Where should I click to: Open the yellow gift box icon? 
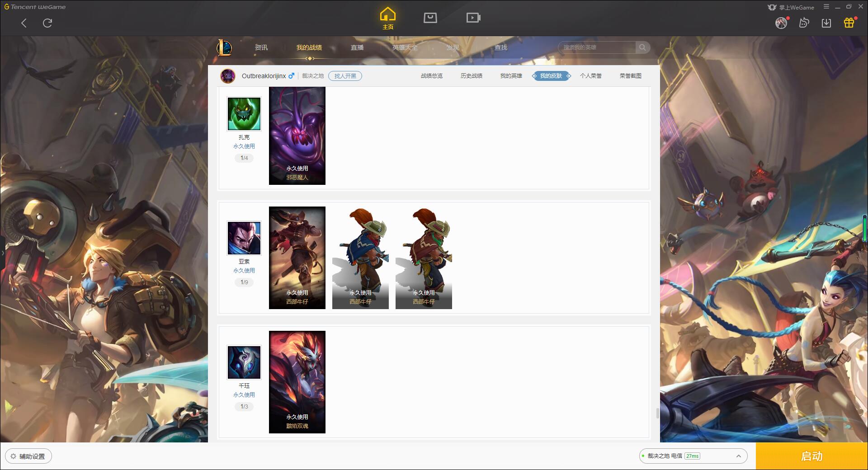point(849,23)
